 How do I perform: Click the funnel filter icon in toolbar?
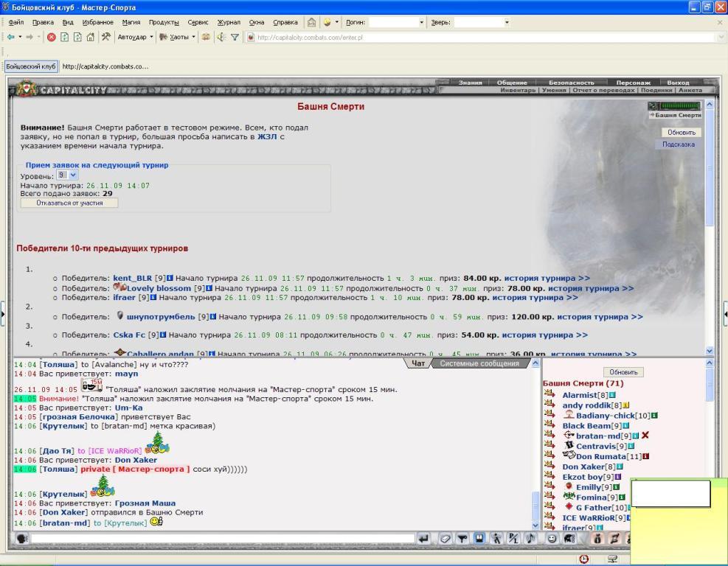235,37
